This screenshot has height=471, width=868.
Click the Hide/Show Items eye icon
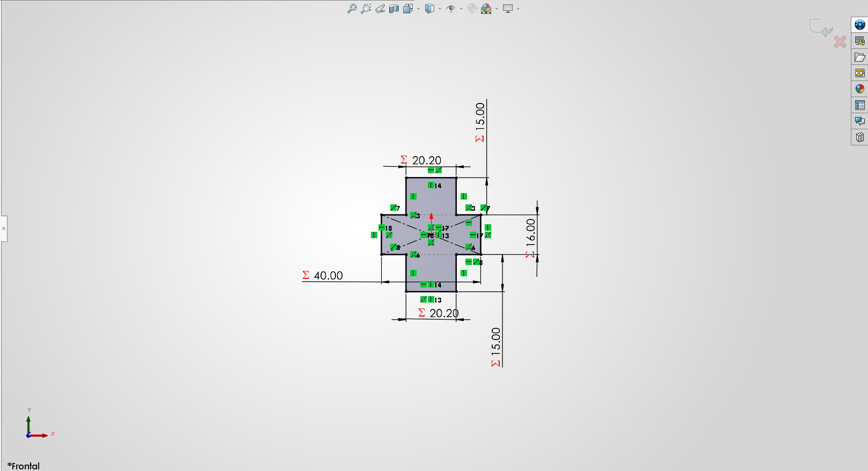[x=451, y=9]
